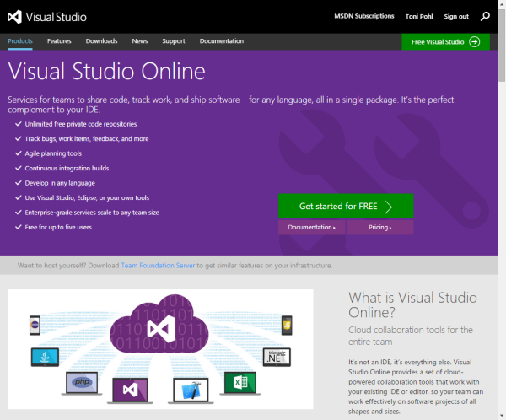Click the Microsoft .NET monitor icon
Viewport: 506px width, 420px height.
pos(277,355)
